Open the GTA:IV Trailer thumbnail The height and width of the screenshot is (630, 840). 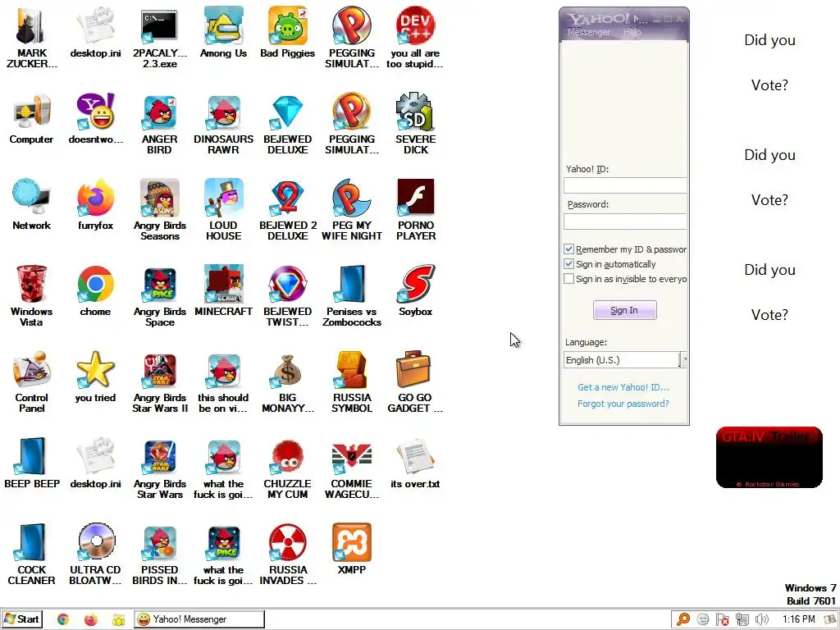pyautogui.click(x=769, y=458)
